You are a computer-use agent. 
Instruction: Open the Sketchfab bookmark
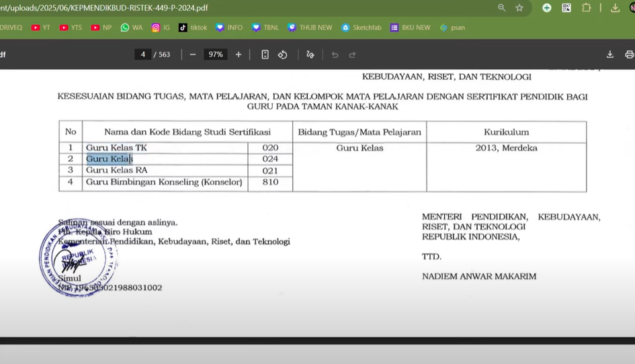362,28
